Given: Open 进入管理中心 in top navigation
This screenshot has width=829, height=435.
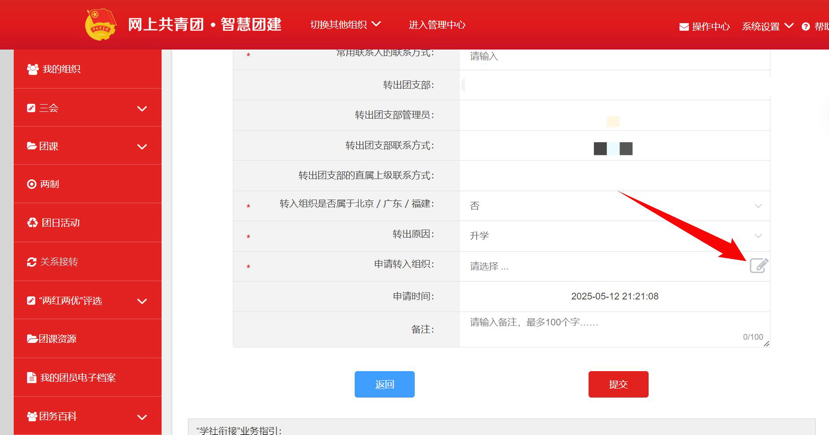Looking at the screenshot, I should pyautogui.click(x=437, y=25).
